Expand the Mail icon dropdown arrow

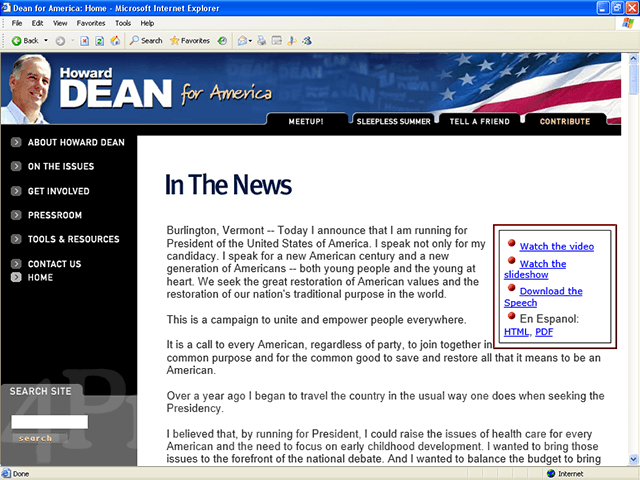(x=250, y=41)
